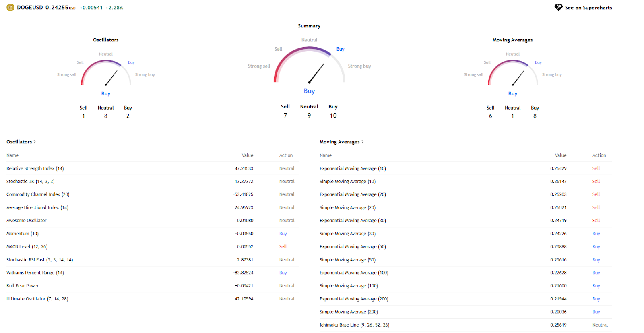Select the Relative Strength Index (14) row

point(35,168)
